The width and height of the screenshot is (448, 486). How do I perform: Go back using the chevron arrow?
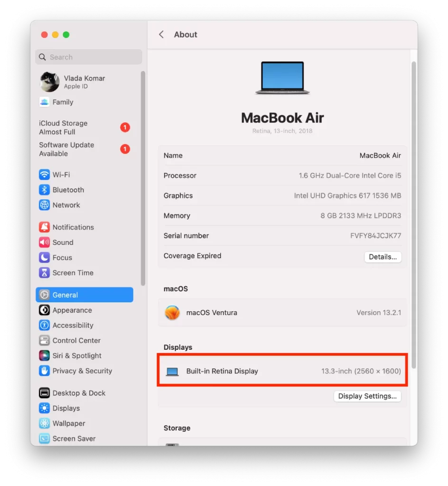[161, 34]
